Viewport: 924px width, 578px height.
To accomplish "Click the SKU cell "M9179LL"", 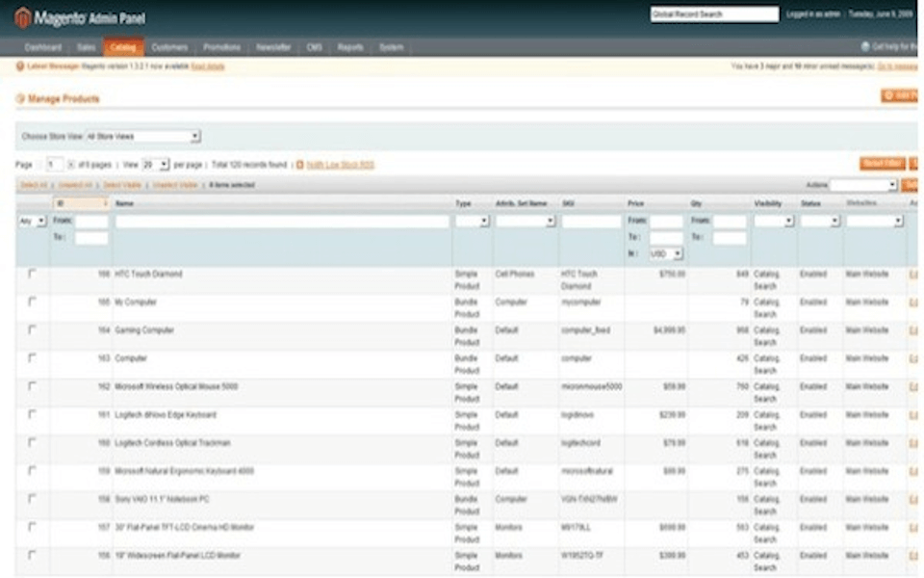I will [x=576, y=528].
